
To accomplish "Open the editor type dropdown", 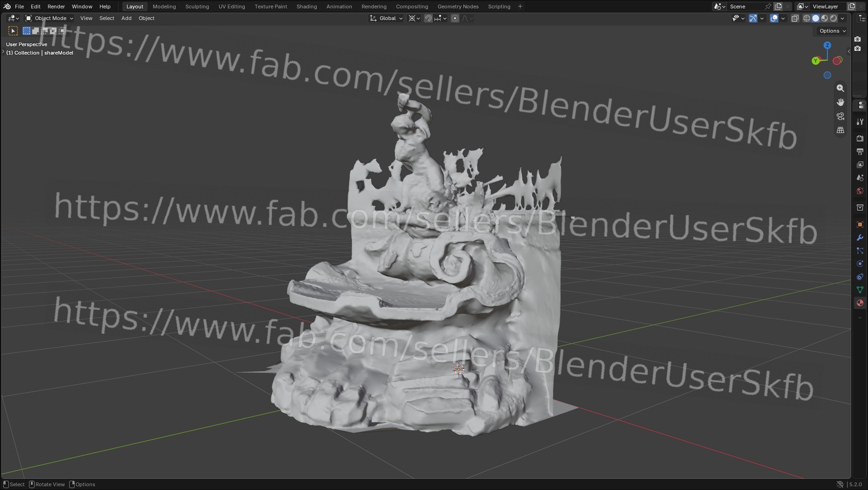I will tap(13, 18).
